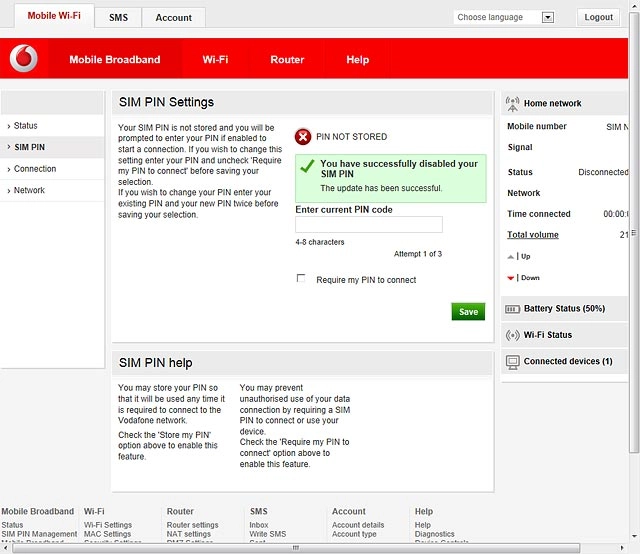Switch to the SMS tab
The image size is (640, 554).
pyautogui.click(x=118, y=18)
